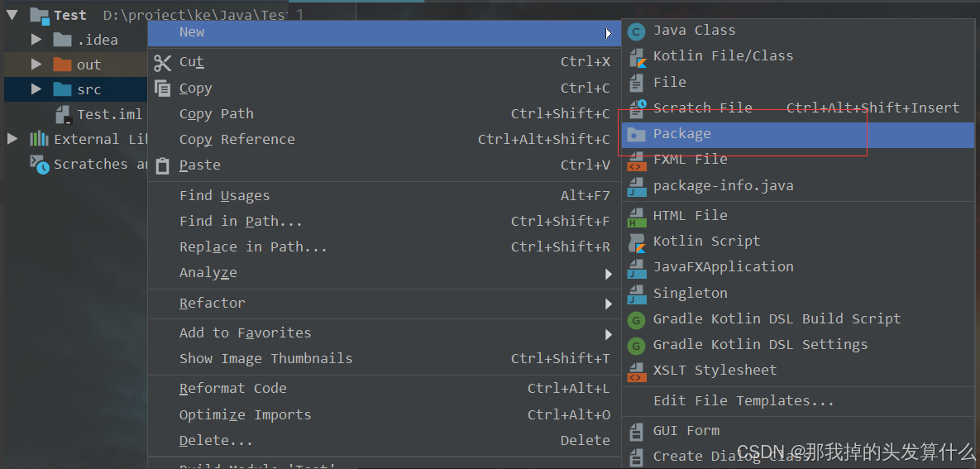
Task: Click the Test module folder icon
Action: [40, 16]
